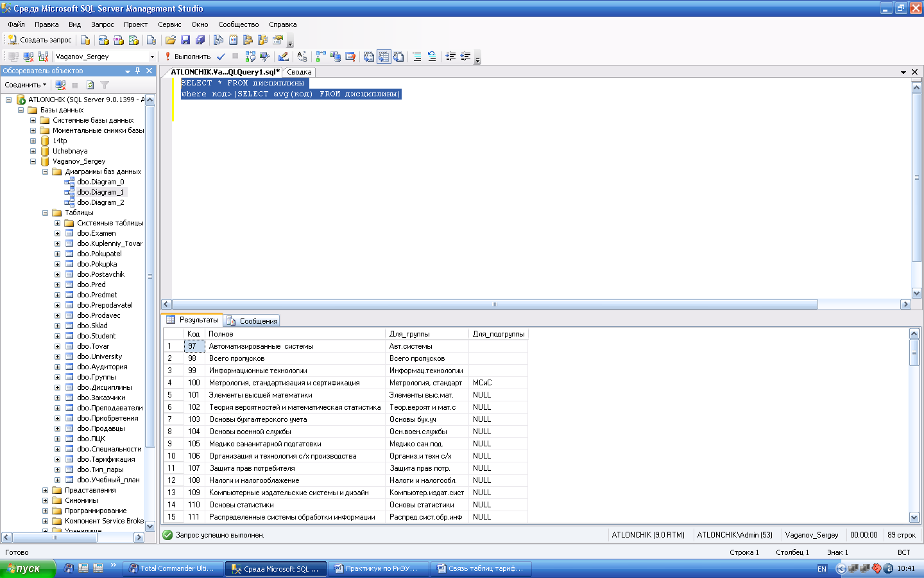Viewport: 924px width, 578px height.
Task: Click Uncomment selected lines icon
Action: click(x=432, y=57)
